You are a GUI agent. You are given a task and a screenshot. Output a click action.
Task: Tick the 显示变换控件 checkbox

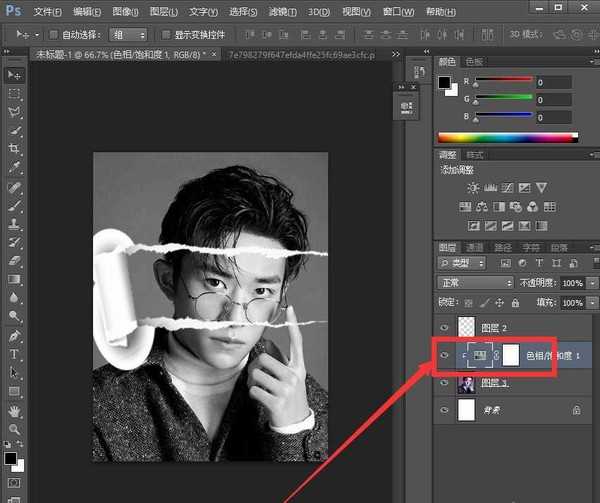(x=165, y=35)
